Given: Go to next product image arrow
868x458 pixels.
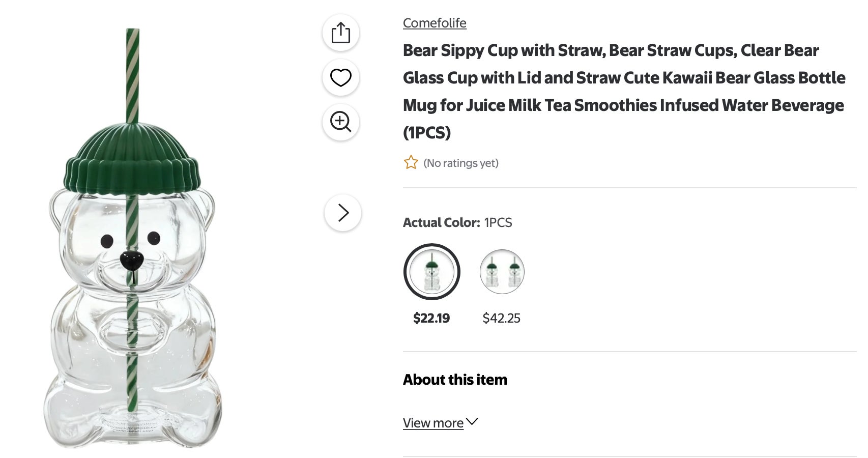Looking at the screenshot, I should pos(343,213).
